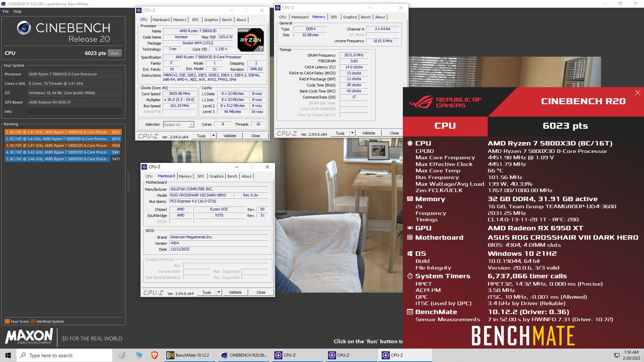
Task: Select the ranking entry scoring 5936
Action: point(63,145)
